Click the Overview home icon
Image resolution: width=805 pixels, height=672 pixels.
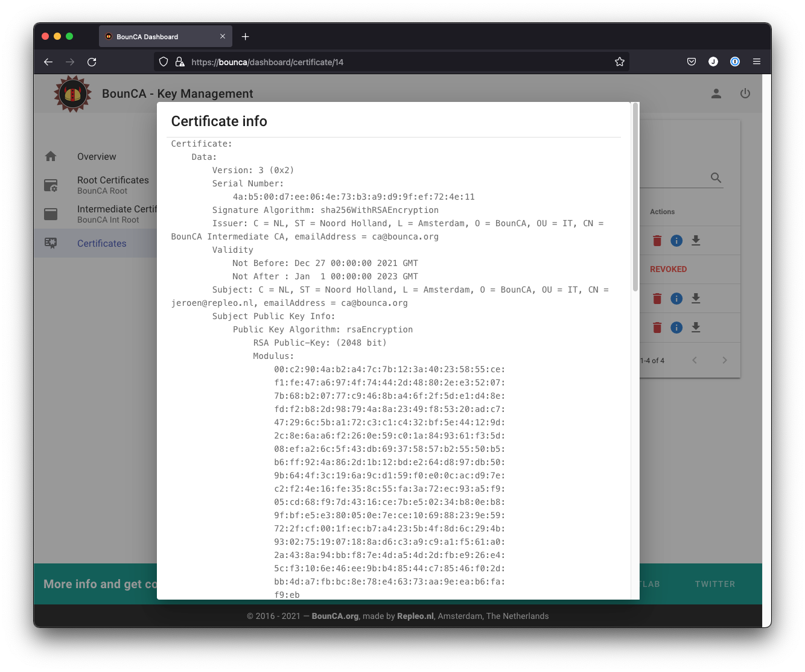[x=51, y=156]
